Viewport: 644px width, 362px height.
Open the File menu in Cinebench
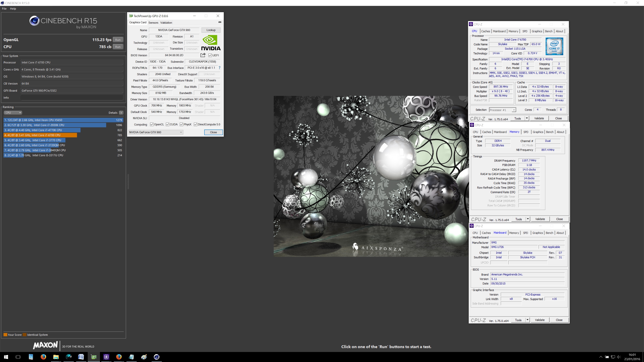tap(4, 9)
